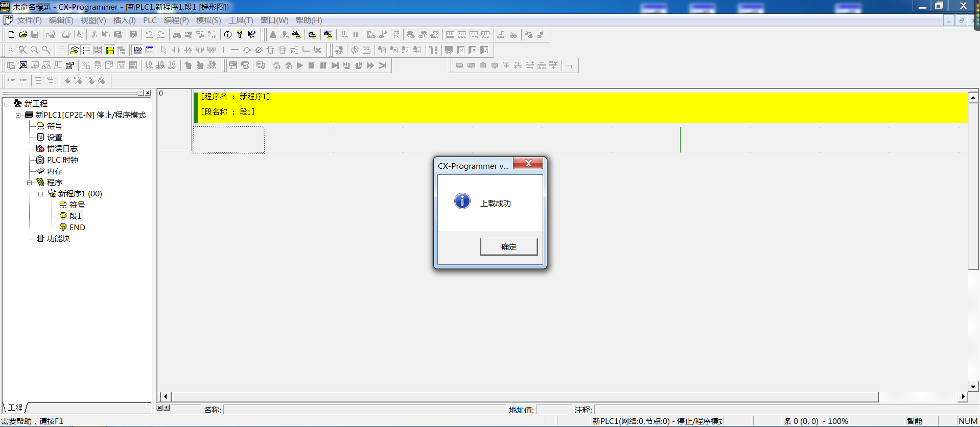Open the 帮助(H) menu

tap(309, 20)
